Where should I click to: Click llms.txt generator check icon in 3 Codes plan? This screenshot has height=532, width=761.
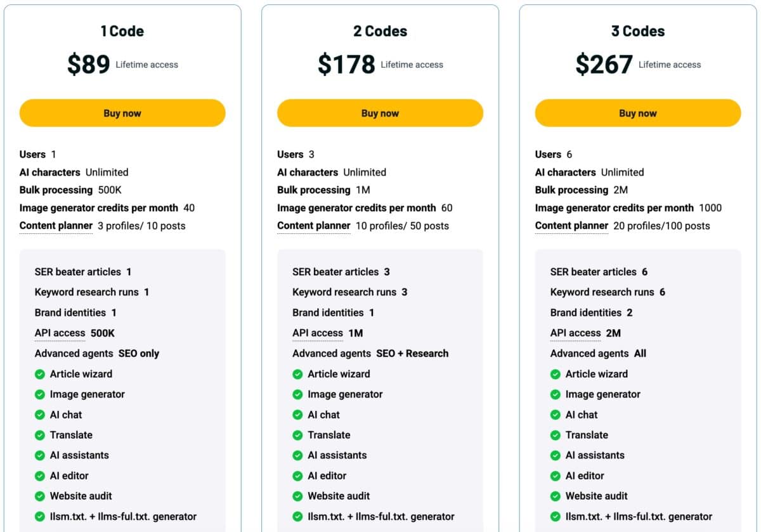click(x=556, y=516)
